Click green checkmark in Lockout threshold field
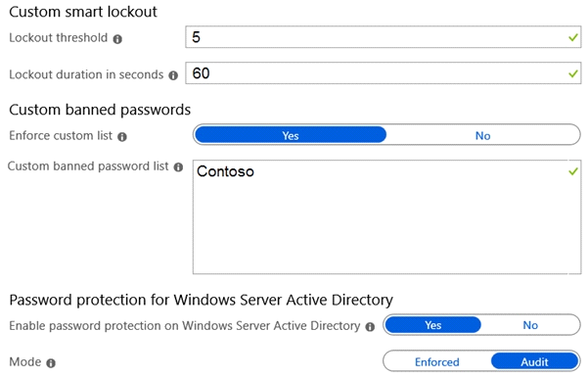 (x=572, y=37)
